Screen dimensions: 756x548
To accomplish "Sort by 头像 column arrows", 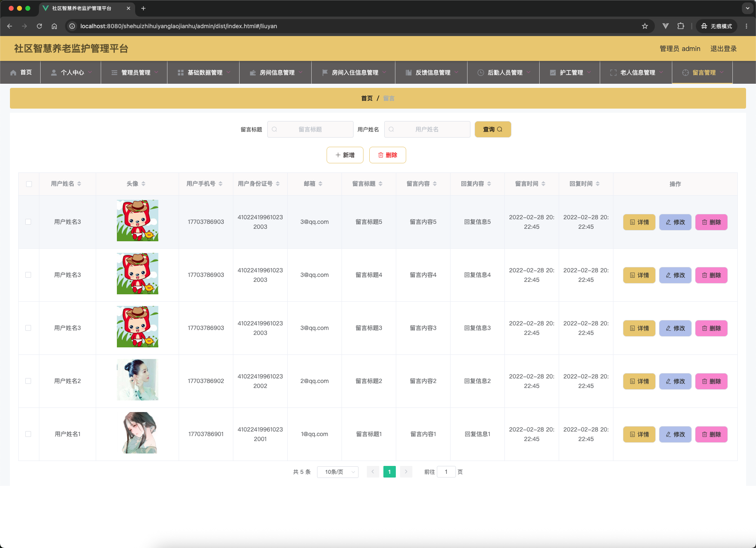I will pos(143,184).
